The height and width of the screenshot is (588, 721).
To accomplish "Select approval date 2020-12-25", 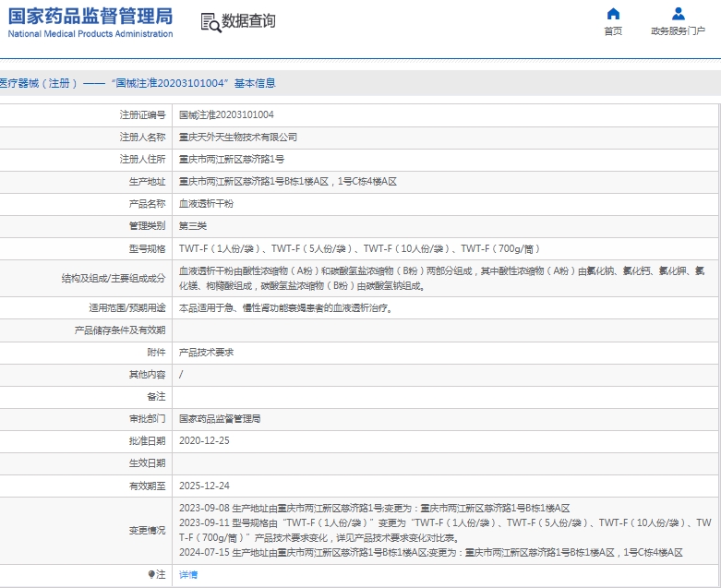I will [x=204, y=441].
